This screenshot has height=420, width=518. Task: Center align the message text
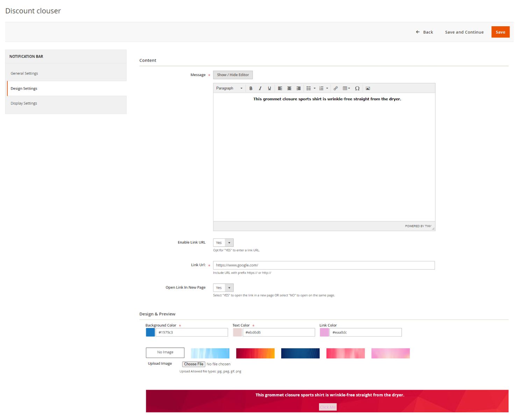pos(289,89)
